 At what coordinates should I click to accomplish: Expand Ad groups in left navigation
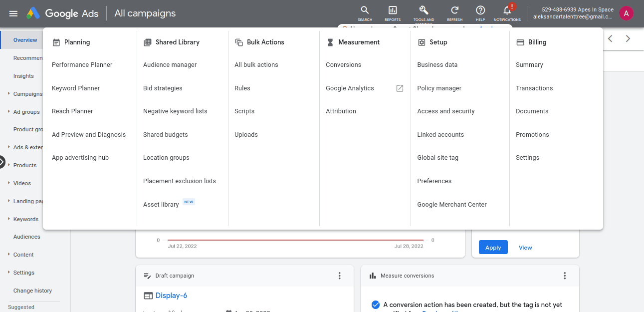tap(9, 111)
